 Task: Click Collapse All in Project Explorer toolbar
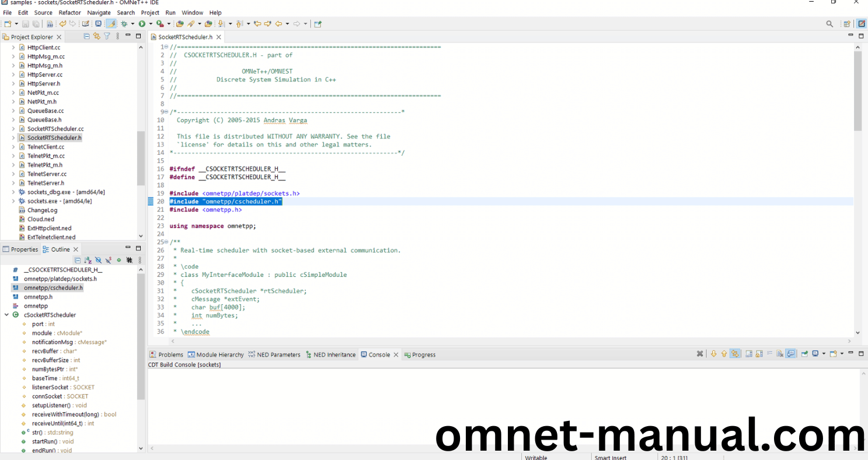coord(87,36)
